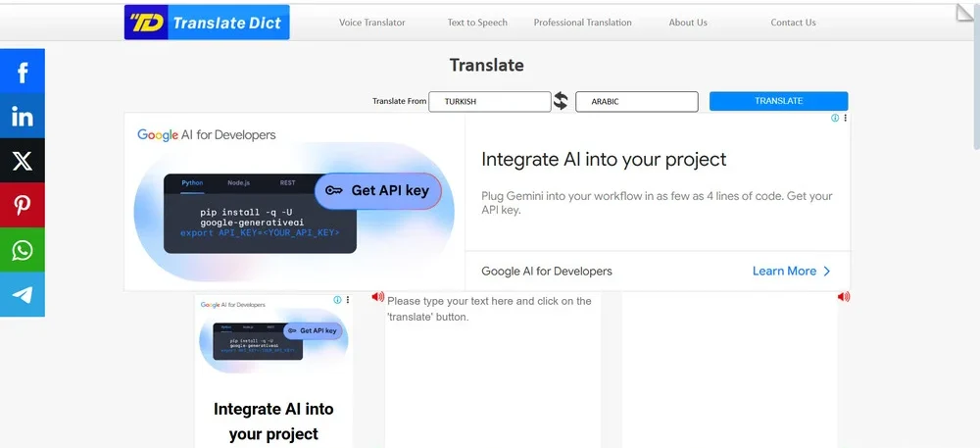This screenshot has width=980, height=448.
Task: Share page on LinkedIn
Action: click(23, 116)
